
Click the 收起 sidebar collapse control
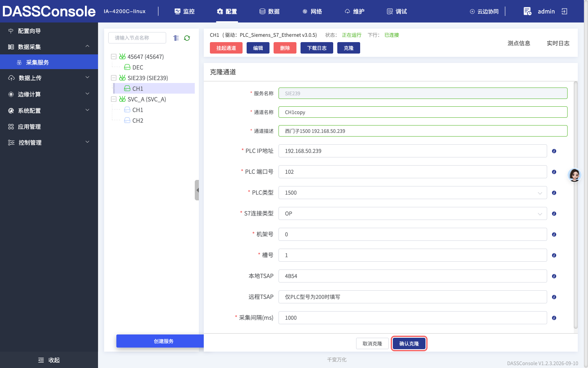pyautogui.click(x=49, y=360)
